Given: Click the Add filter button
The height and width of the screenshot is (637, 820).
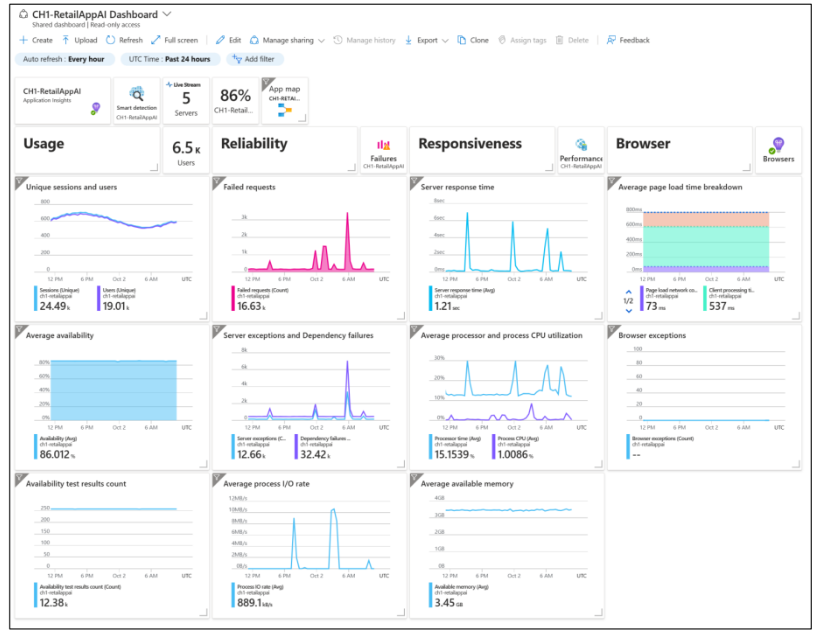Looking at the screenshot, I should coord(254,59).
